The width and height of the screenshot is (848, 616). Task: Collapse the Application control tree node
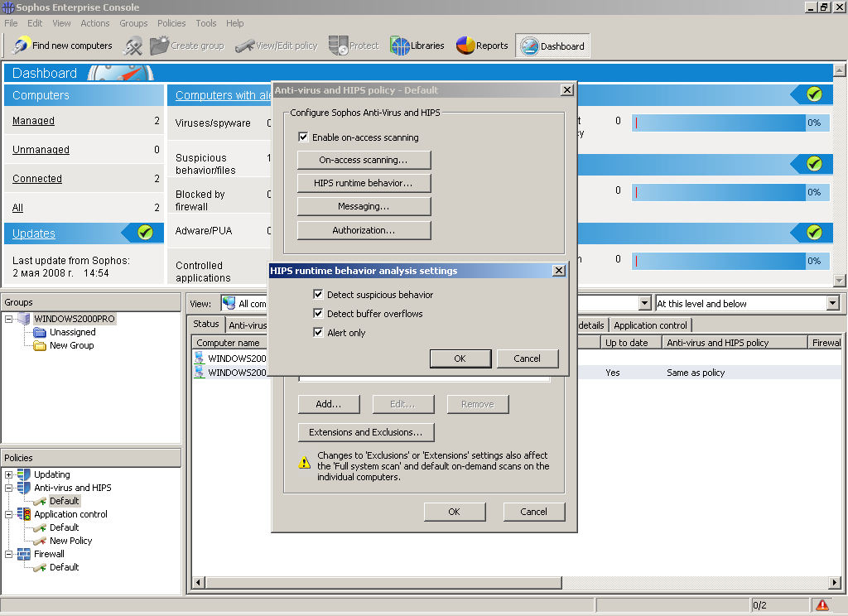point(8,514)
